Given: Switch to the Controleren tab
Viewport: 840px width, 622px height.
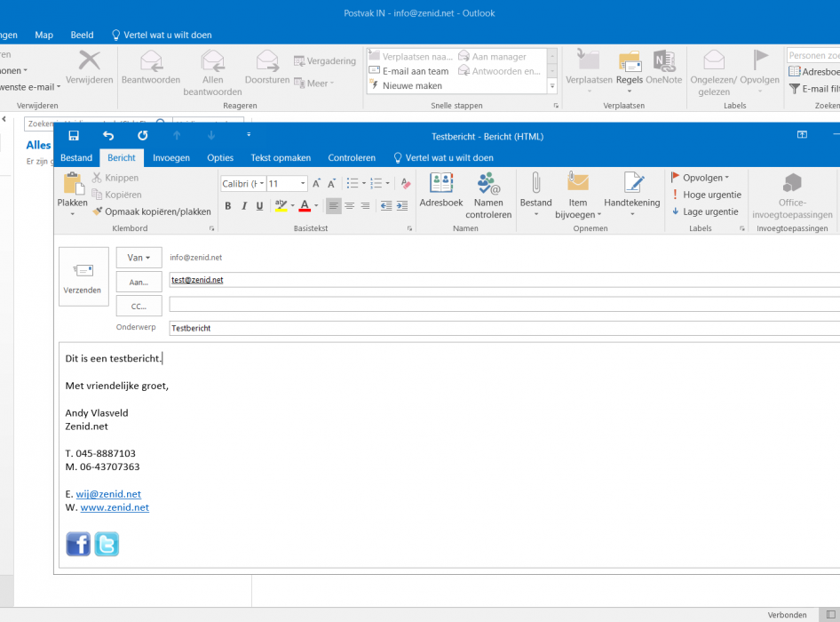Looking at the screenshot, I should [x=352, y=157].
